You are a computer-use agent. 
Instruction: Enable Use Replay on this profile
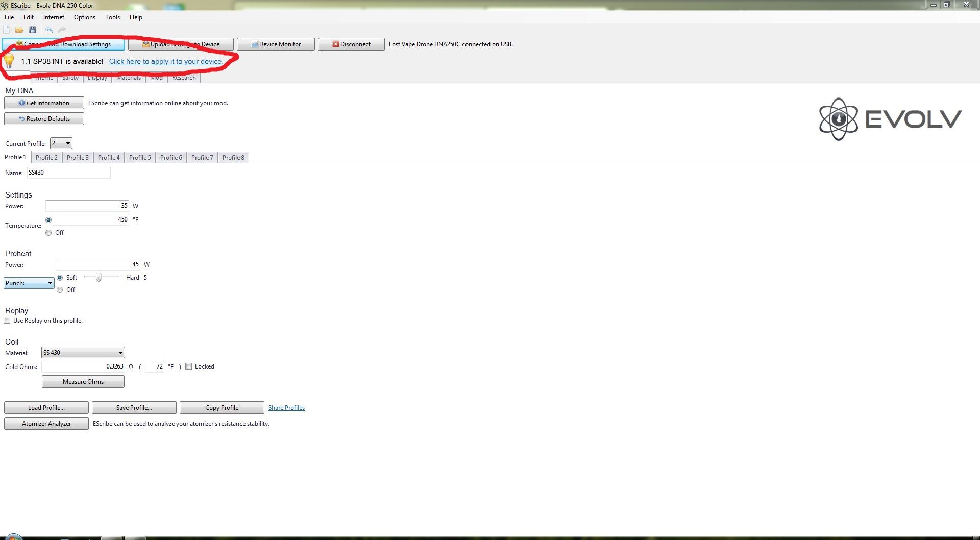7,321
